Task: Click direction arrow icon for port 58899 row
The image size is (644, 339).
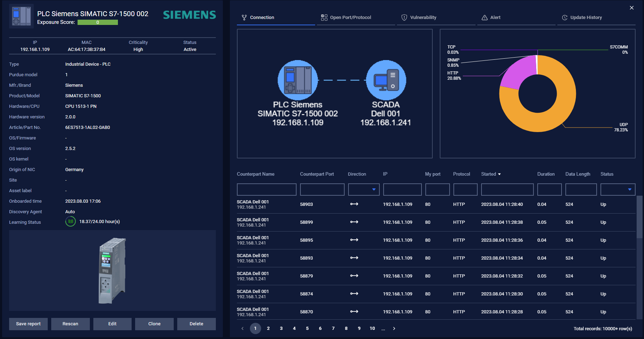Action: (x=354, y=222)
